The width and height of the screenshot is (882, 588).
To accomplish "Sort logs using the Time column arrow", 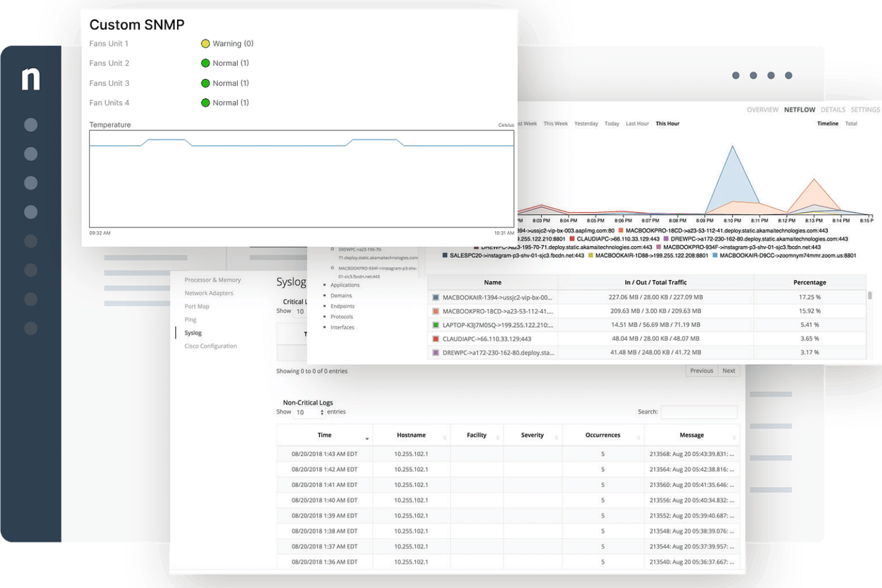I will [367, 438].
